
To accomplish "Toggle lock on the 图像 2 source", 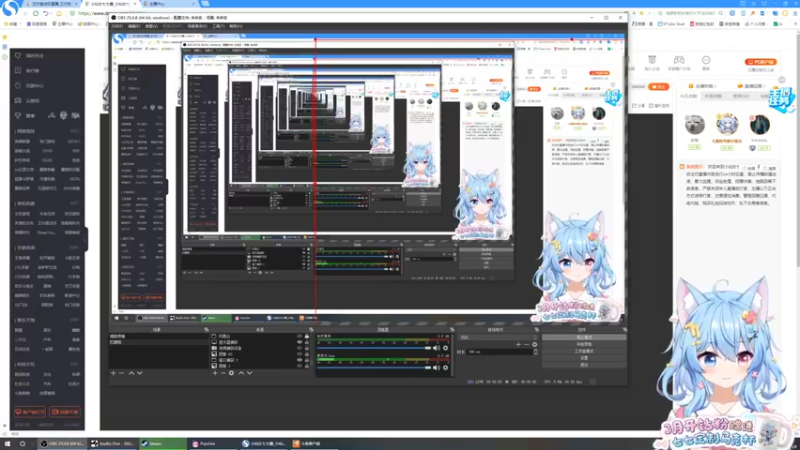I will click(x=307, y=366).
